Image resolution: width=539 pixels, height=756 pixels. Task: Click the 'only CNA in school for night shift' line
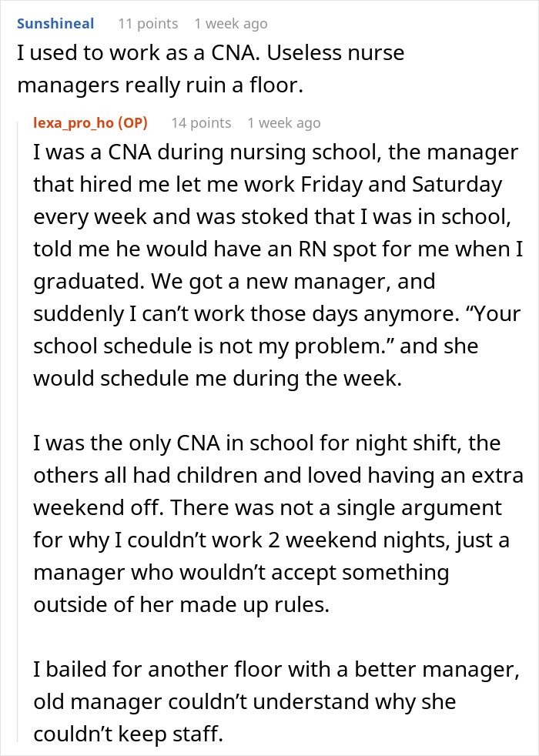(x=266, y=443)
